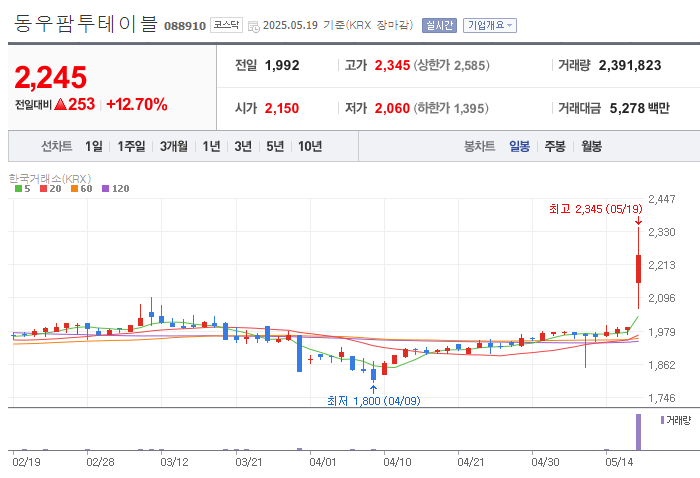Image resolution: width=700 pixels, height=478 pixels.
Task: Click the stock name 동우팜투테이블
Action: pyautogui.click(x=86, y=24)
